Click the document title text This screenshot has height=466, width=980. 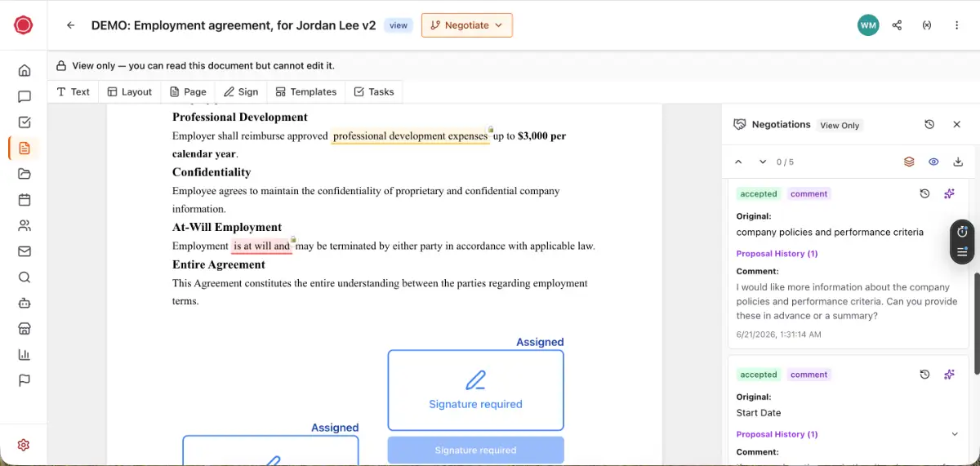click(234, 25)
